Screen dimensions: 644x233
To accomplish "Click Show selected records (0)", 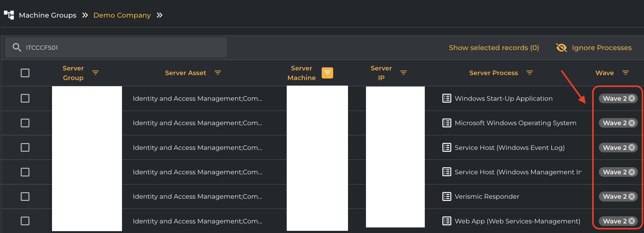I will (x=494, y=48).
